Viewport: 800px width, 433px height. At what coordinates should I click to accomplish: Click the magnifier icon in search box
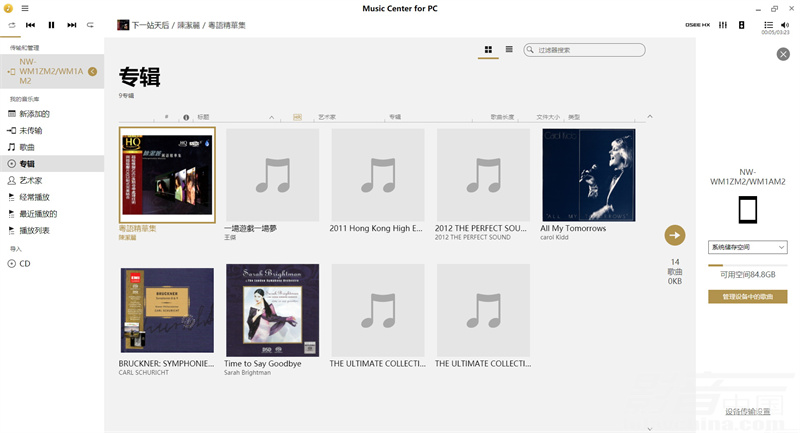pyautogui.click(x=530, y=49)
